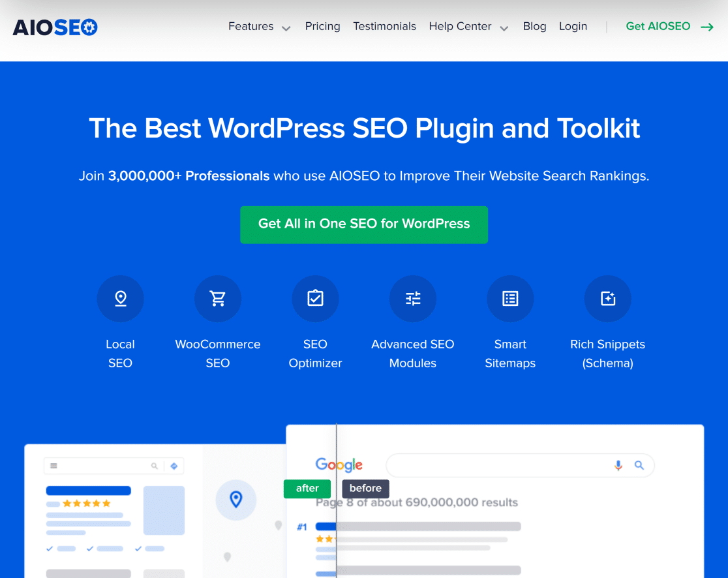Open the SEO Optimizer checkmark icon

pos(315,298)
